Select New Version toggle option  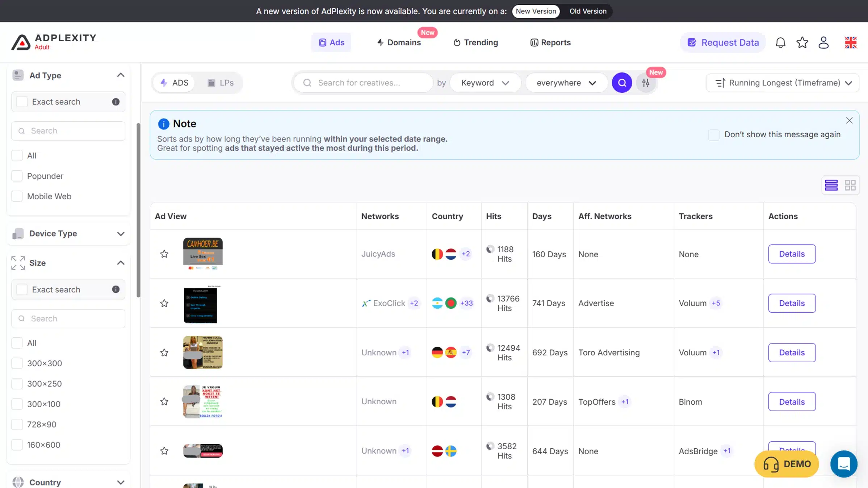536,11
